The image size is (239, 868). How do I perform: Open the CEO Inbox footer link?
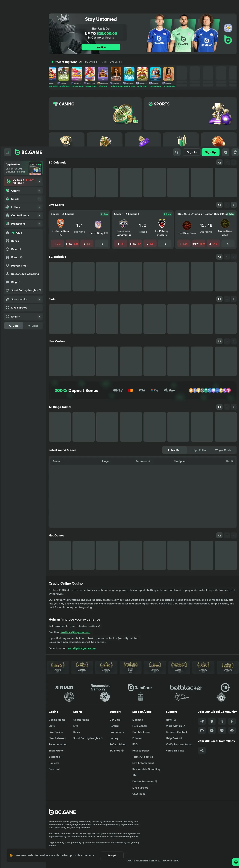click(139, 794)
